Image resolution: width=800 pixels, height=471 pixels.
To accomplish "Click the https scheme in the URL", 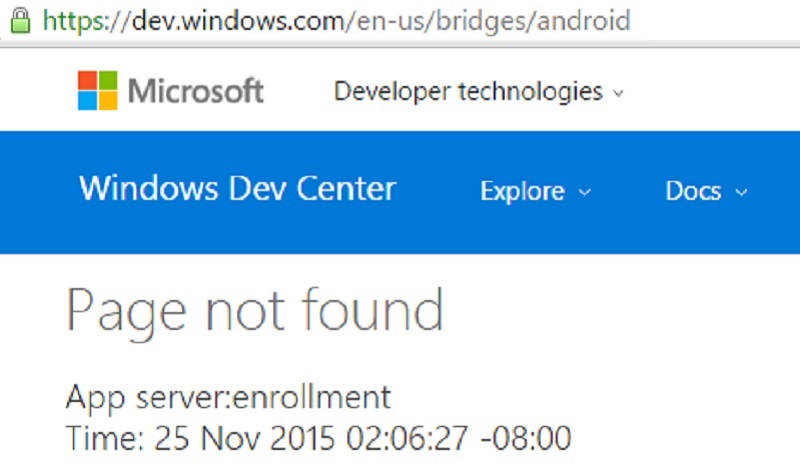I will (75, 21).
